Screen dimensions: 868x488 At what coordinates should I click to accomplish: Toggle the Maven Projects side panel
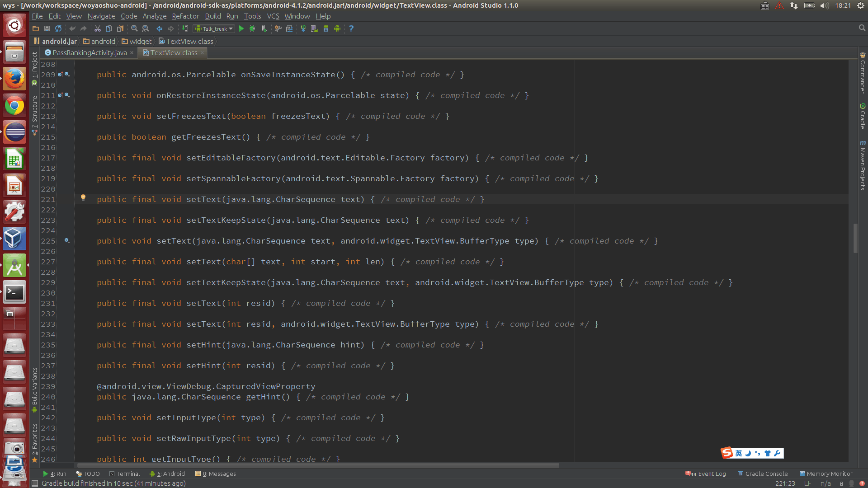[x=863, y=165]
